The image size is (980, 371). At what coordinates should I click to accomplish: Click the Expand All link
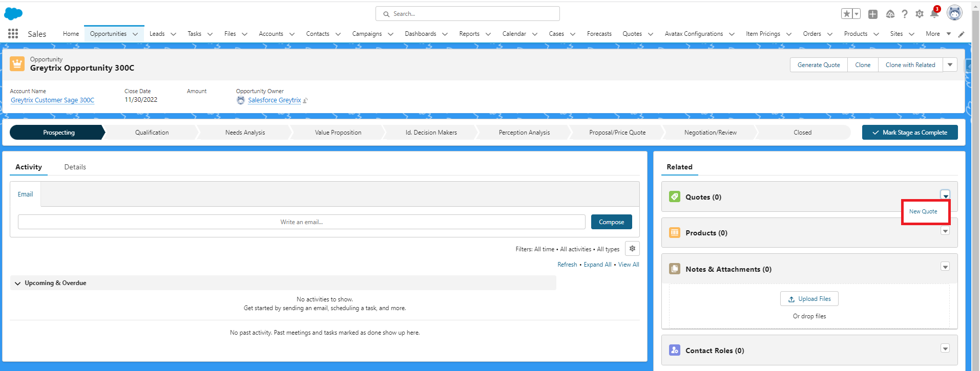pos(597,265)
